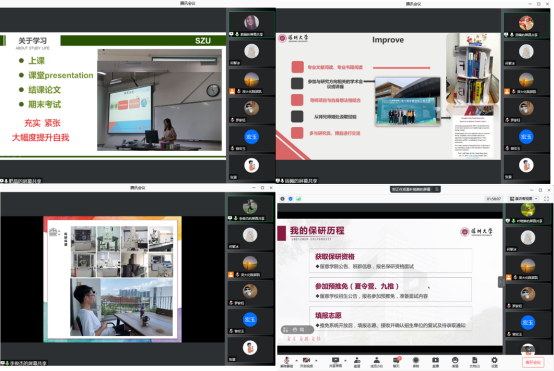This screenshot has height=371, width=554.
Task: Check the green network signal indicator
Action: click(299, 199)
